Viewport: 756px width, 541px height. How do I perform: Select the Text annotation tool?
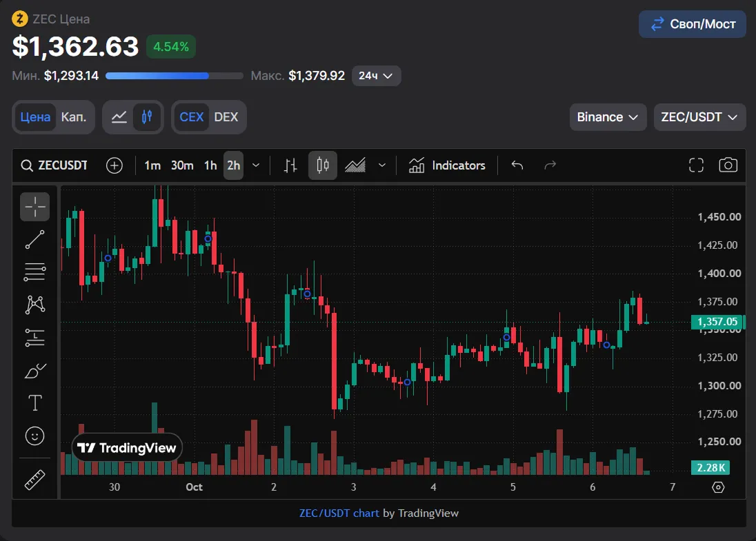coord(34,403)
